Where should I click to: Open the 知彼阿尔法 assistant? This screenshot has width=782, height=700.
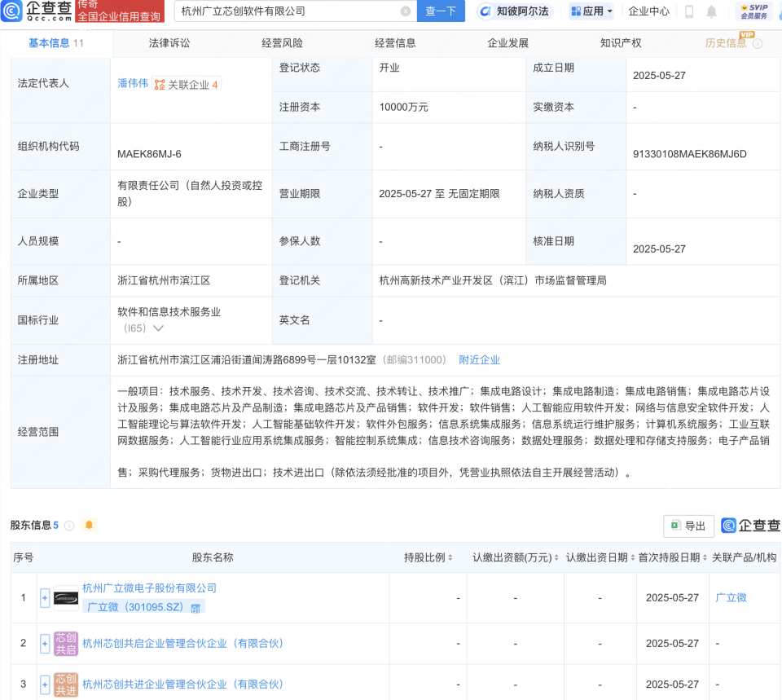[514, 11]
